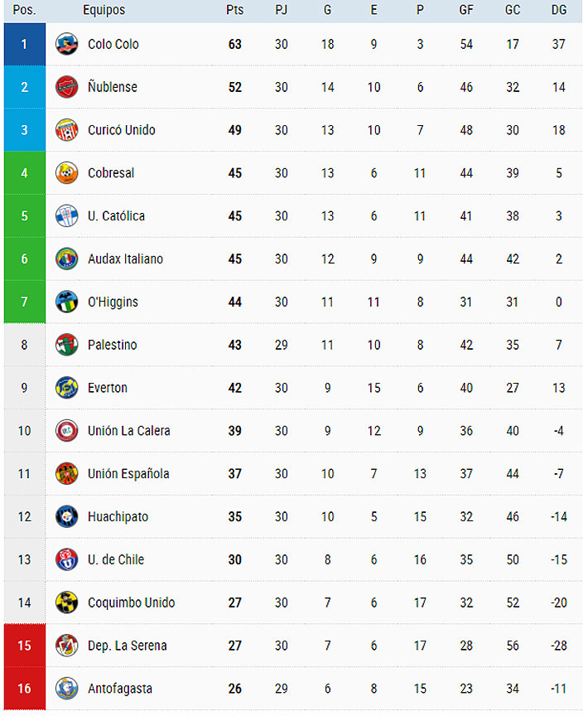This screenshot has height=716, width=588.
Task: Click the Curicó Unido team crest
Action: click(x=66, y=130)
